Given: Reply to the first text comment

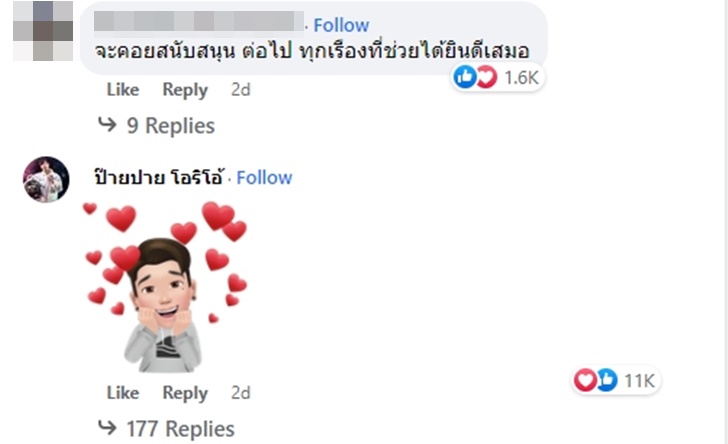Looking at the screenshot, I should pyautogui.click(x=185, y=90).
